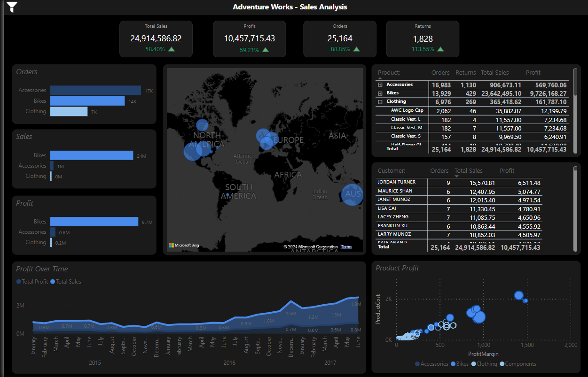Click the Microsoft Bing logo on map

coord(184,245)
